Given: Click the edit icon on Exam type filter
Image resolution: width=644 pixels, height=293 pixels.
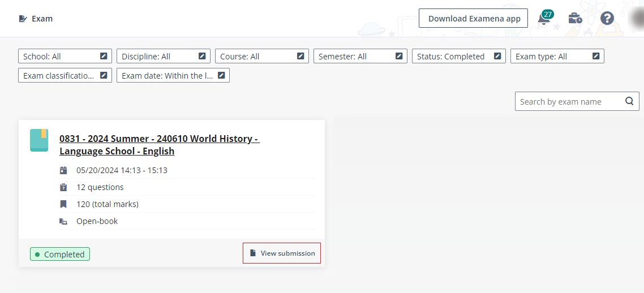Looking at the screenshot, I should tap(596, 56).
